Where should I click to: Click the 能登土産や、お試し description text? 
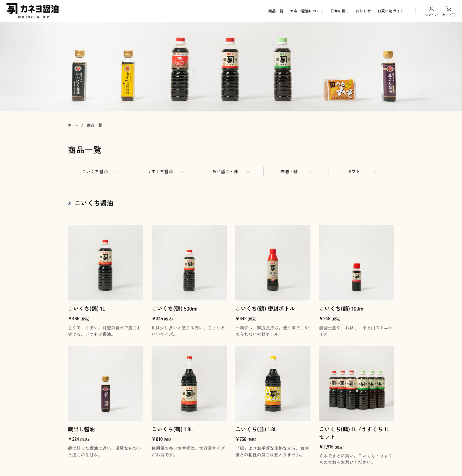click(356, 331)
